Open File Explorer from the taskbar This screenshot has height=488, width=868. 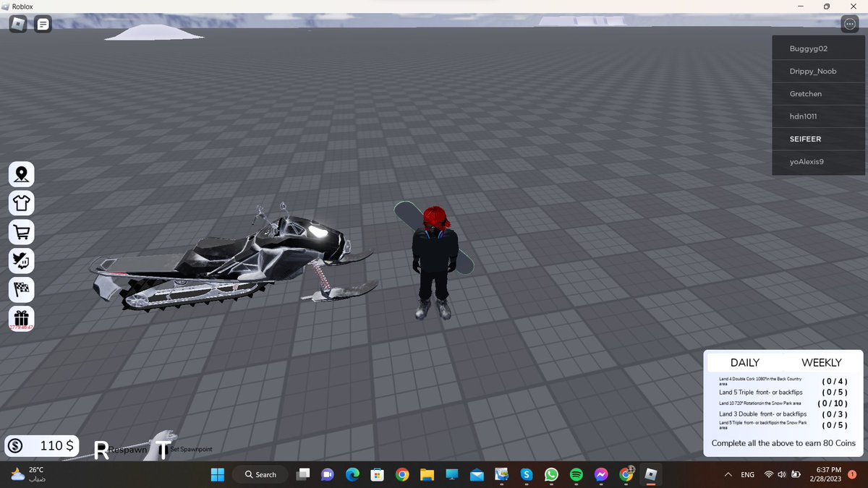coord(427,474)
